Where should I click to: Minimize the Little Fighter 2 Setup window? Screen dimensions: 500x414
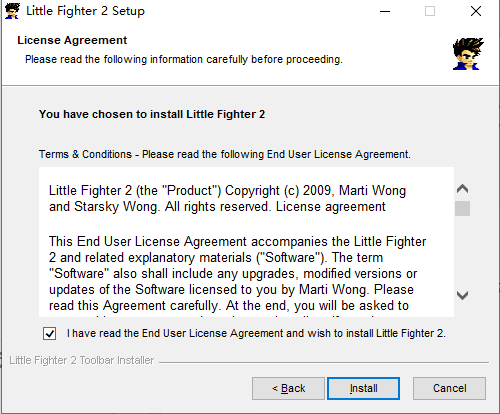click(x=385, y=11)
